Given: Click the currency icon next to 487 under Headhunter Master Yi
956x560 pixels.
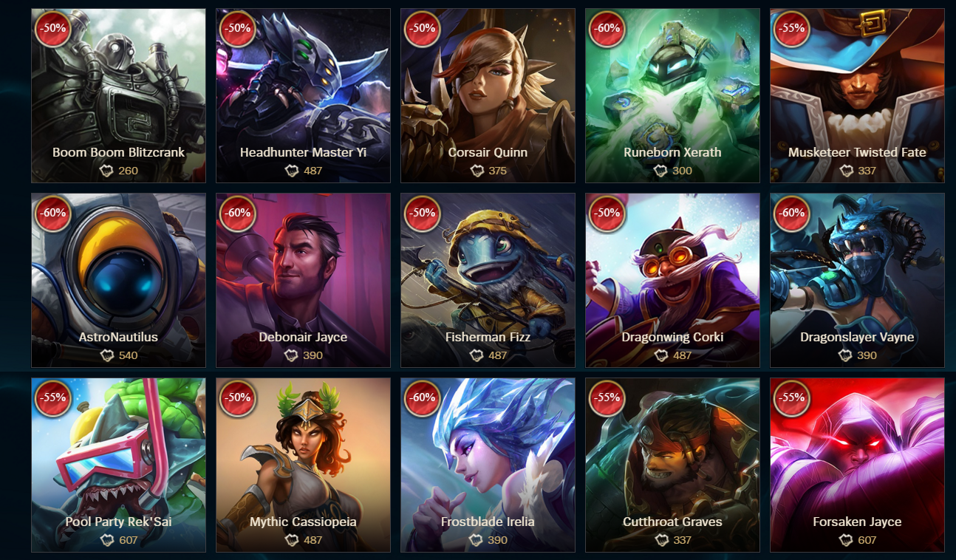Looking at the screenshot, I should tap(292, 171).
